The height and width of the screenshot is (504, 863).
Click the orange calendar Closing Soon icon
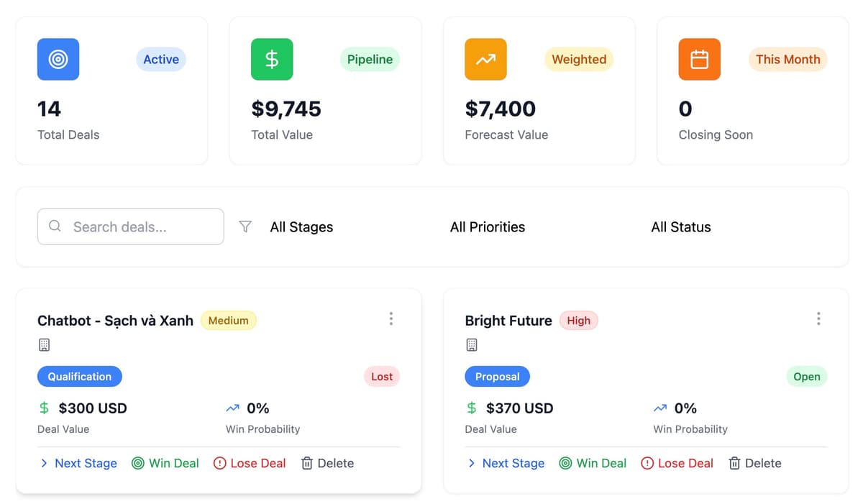click(699, 59)
